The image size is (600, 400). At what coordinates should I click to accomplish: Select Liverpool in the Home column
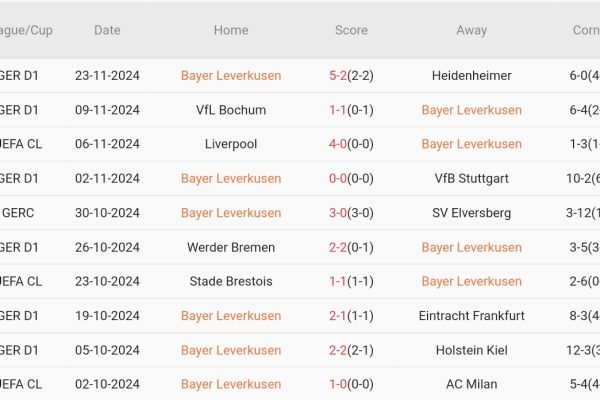point(231,144)
